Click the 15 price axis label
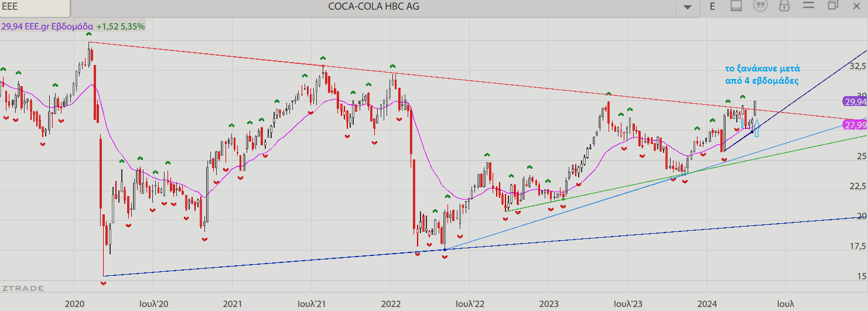 (862, 276)
